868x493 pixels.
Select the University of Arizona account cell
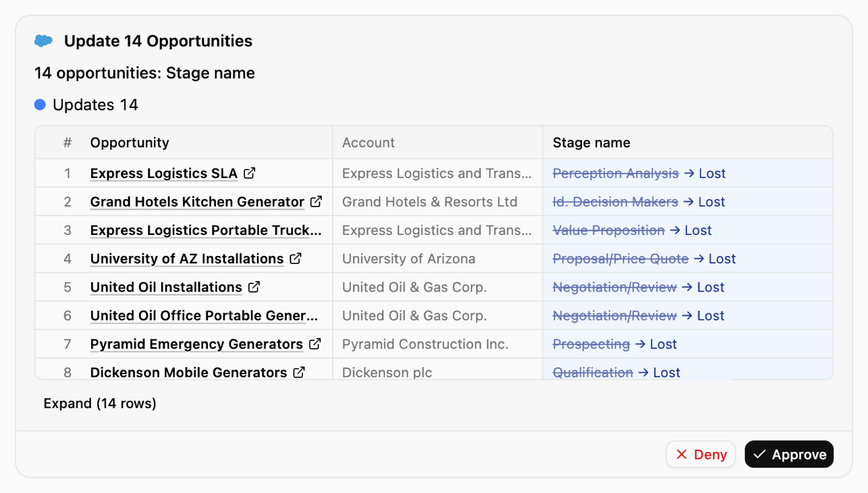[438, 259]
